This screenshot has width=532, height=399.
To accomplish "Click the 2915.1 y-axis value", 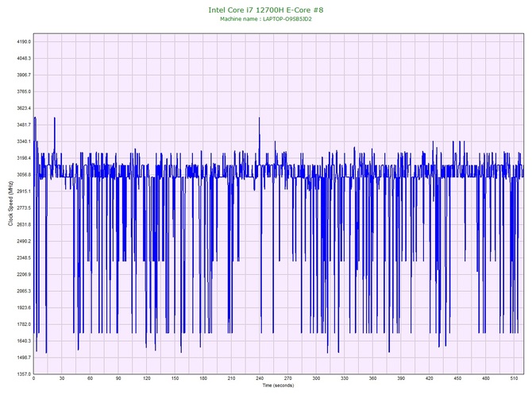I will (24, 192).
